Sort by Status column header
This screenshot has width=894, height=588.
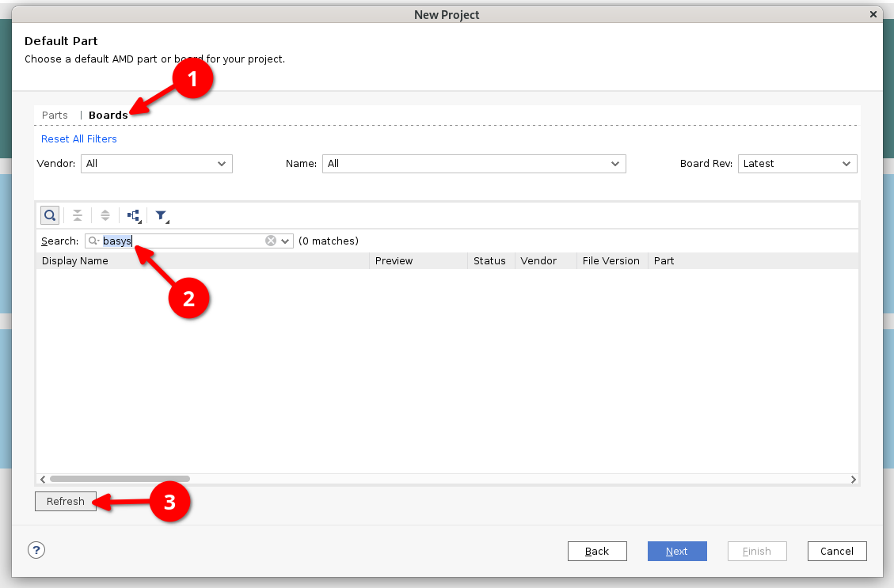[x=491, y=261]
